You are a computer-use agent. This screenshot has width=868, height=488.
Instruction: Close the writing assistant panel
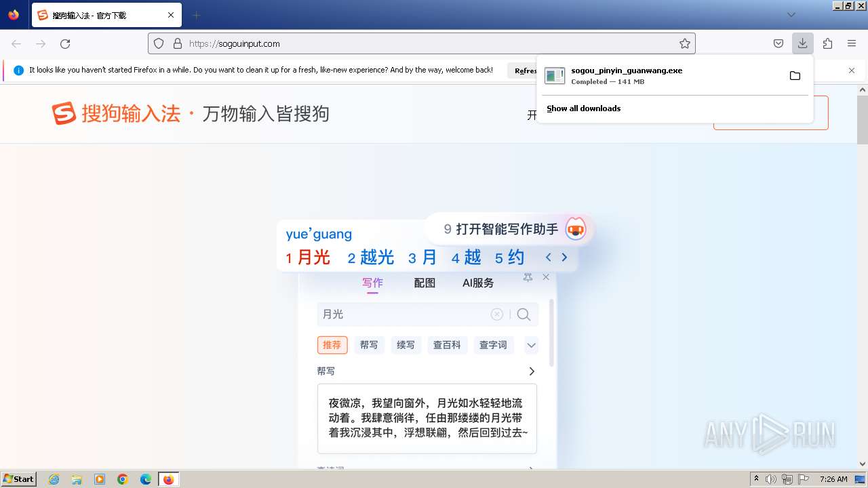coord(546,277)
